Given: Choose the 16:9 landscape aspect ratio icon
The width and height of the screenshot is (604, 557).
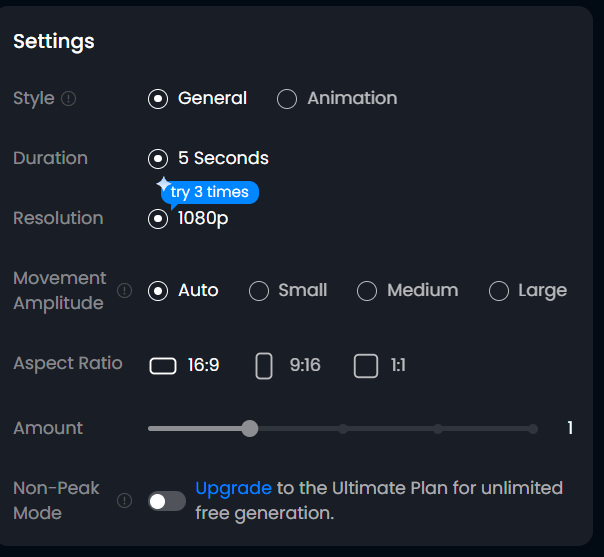Looking at the screenshot, I should pyautogui.click(x=163, y=366).
